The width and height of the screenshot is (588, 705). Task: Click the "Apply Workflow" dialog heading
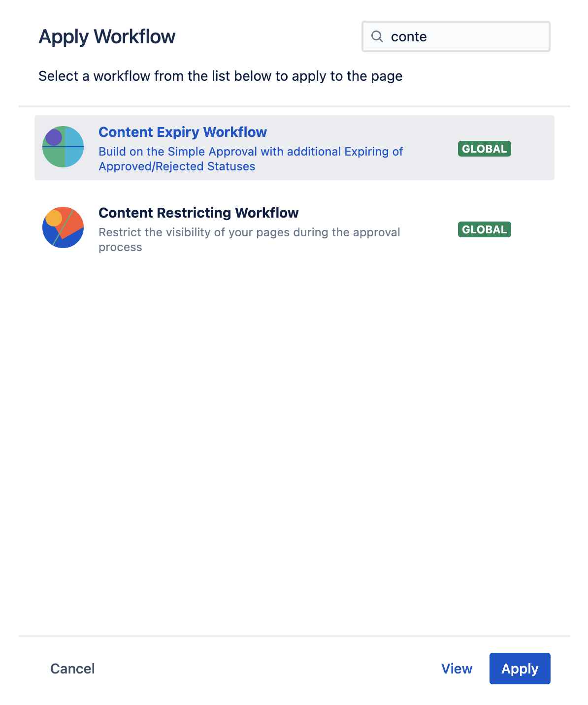point(107,36)
